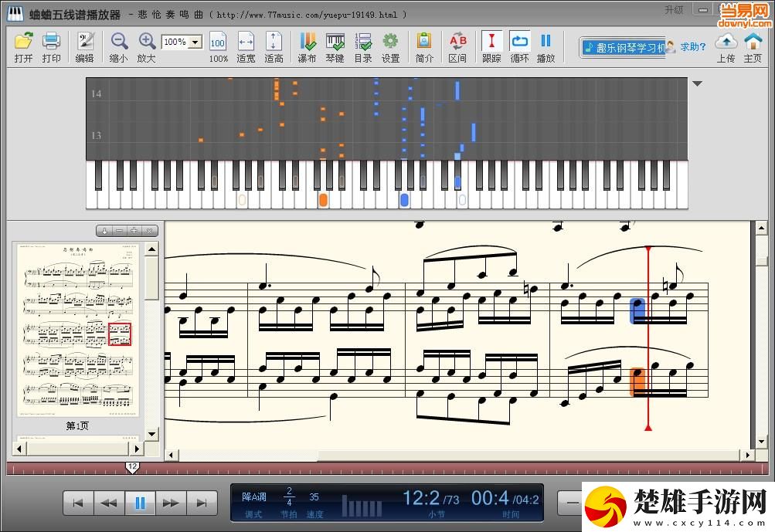Toggle the 目录 page list panel

(363, 47)
